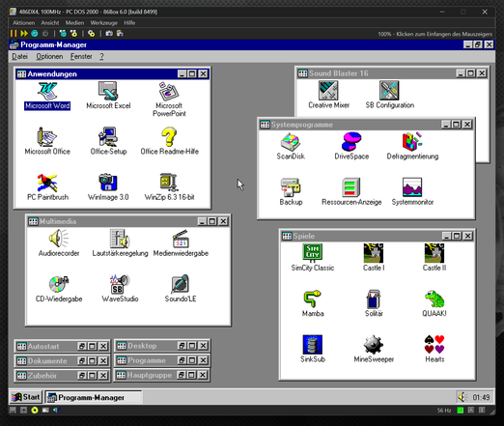Open the 86Box Ansicht menu

click(50, 23)
